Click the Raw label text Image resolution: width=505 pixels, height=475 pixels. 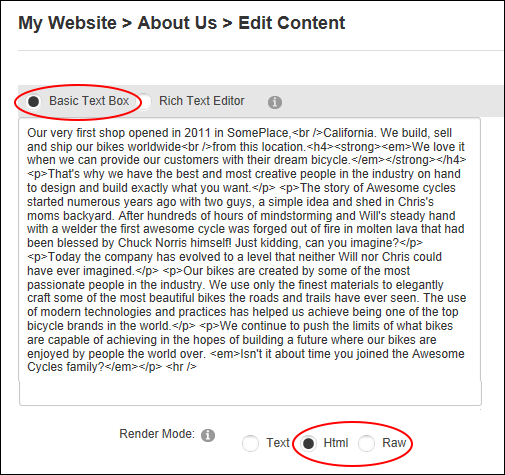point(394,443)
